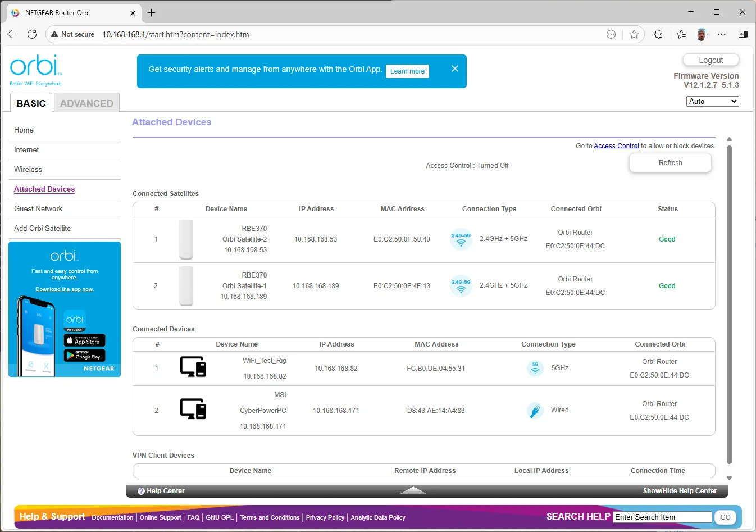Click the Search Help input field
The width and height of the screenshot is (756, 532).
[x=662, y=517]
